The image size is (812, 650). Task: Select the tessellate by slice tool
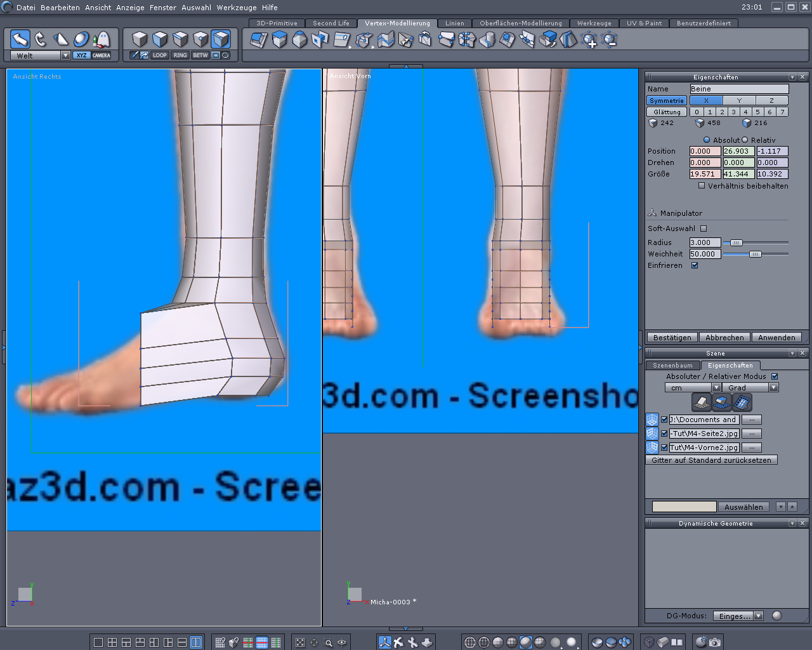pyautogui.click(x=385, y=40)
